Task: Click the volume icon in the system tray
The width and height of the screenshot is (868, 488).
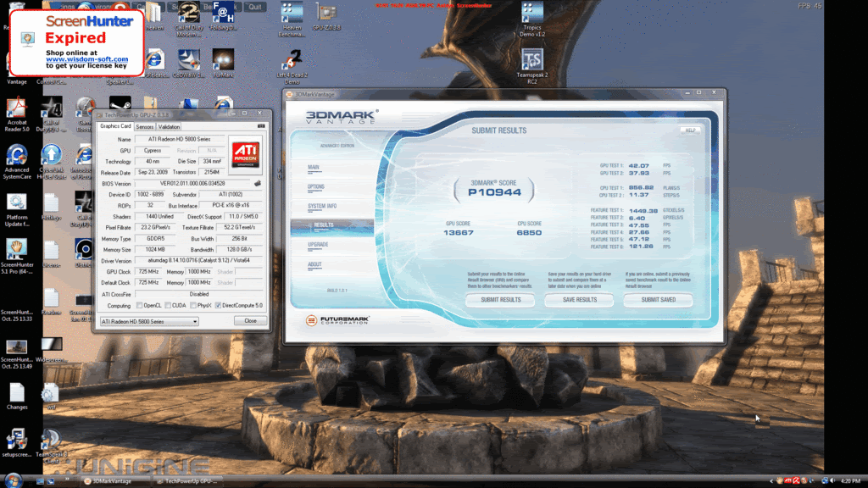Action: coord(832,481)
